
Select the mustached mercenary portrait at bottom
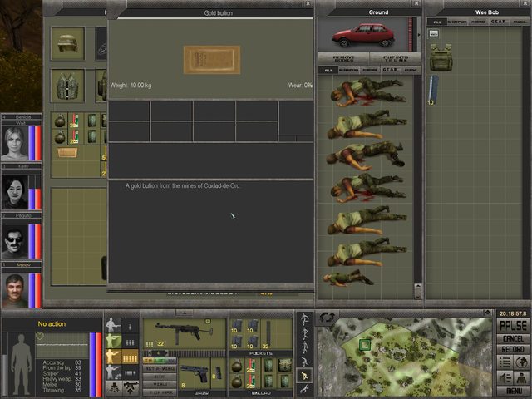pyautogui.click(x=15, y=290)
